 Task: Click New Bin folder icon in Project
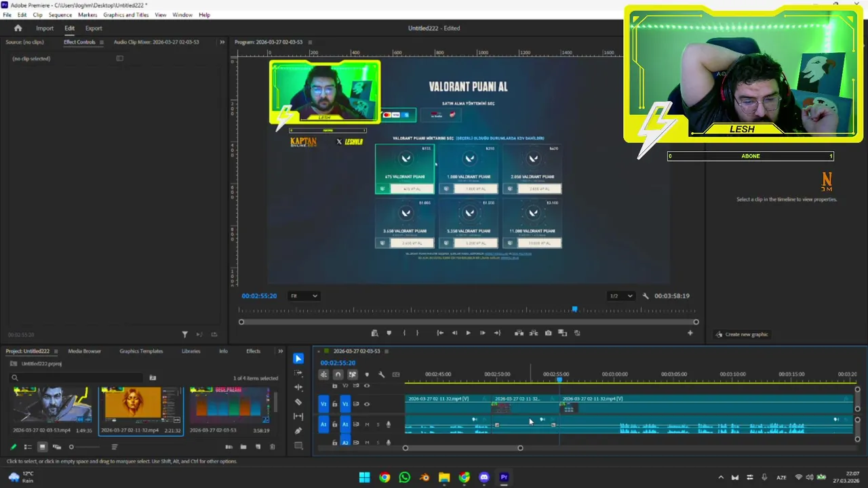point(243,447)
